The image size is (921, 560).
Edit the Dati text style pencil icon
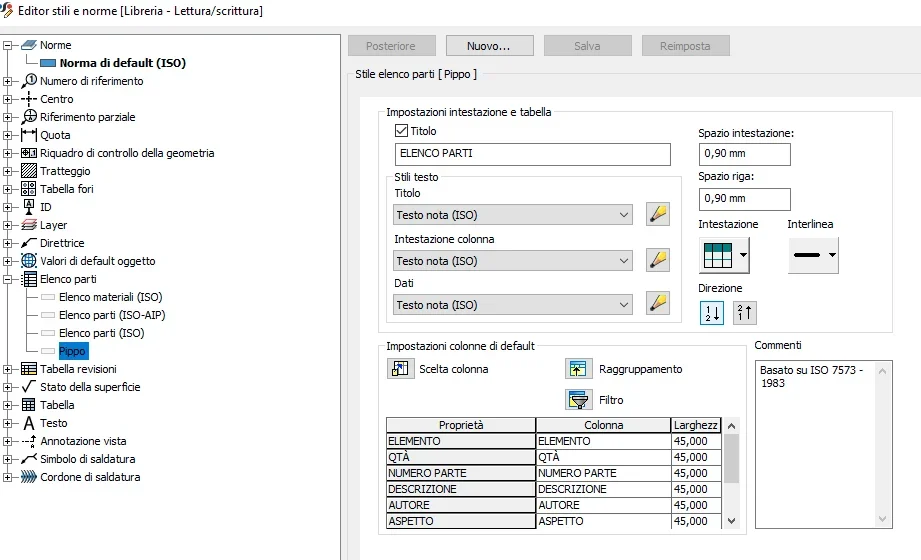pyautogui.click(x=658, y=304)
